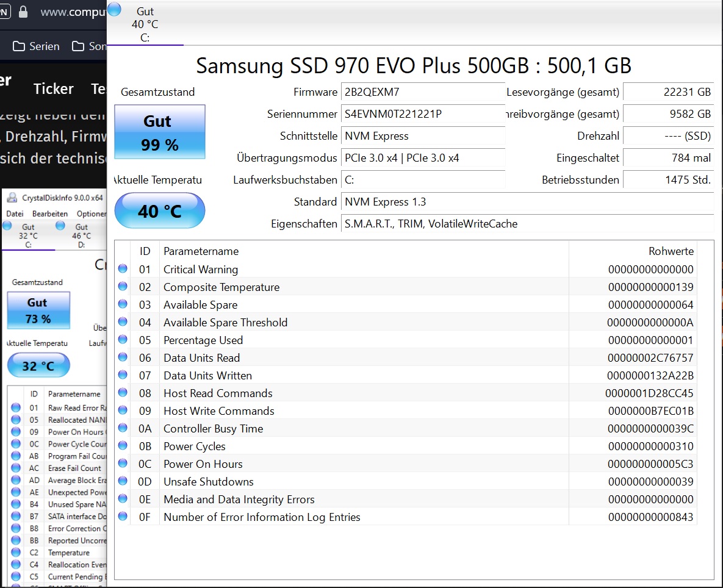Click the Samsung SSD 970 EVO Plus title
The width and height of the screenshot is (723, 588).
click(414, 65)
